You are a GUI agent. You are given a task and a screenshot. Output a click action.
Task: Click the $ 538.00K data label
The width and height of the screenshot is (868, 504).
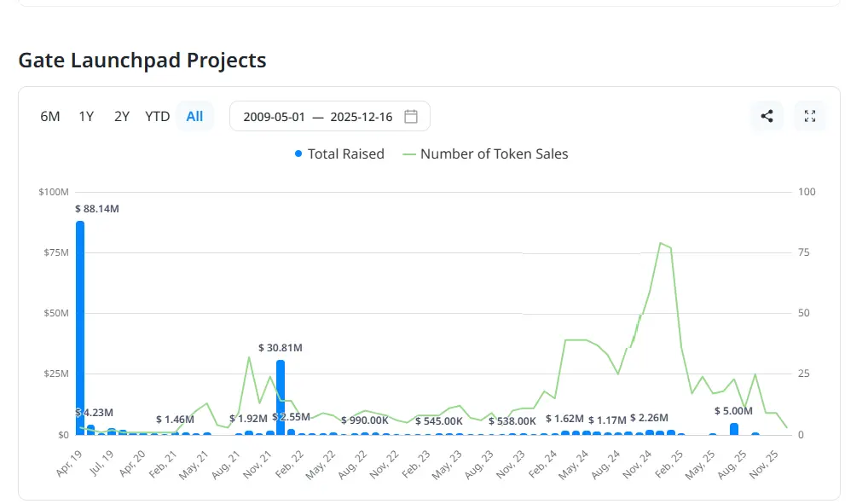coord(512,421)
